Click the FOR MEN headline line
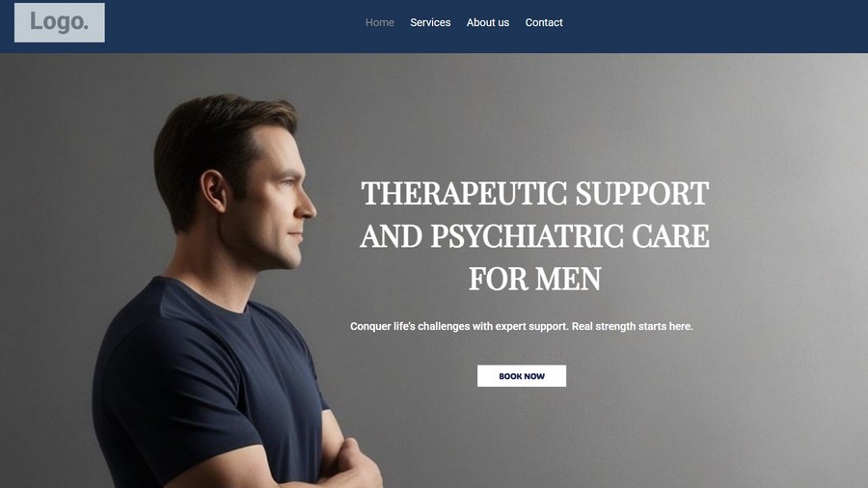This screenshot has width=868, height=488. tap(534, 279)
